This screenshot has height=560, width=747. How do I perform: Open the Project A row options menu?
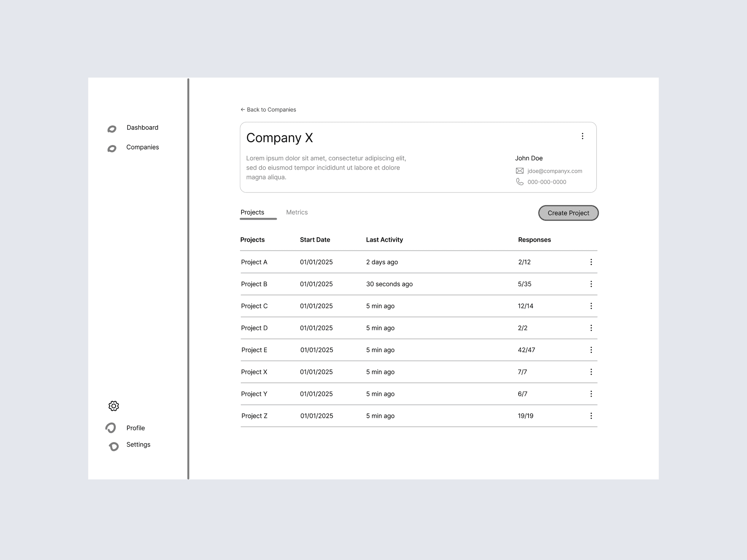(591, 262)
